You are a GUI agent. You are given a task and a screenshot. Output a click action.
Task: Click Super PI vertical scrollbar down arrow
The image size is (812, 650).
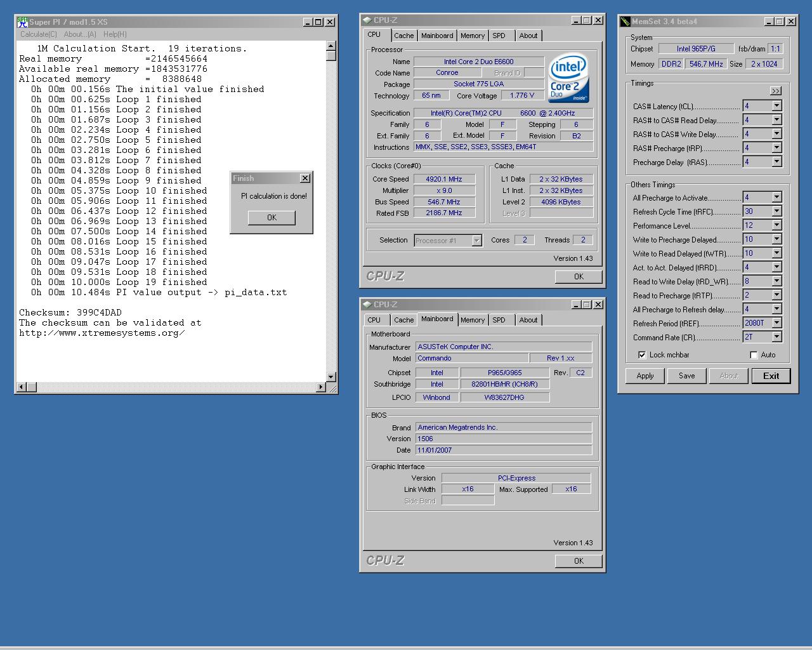pyautogui.click(x=331, y=377)
